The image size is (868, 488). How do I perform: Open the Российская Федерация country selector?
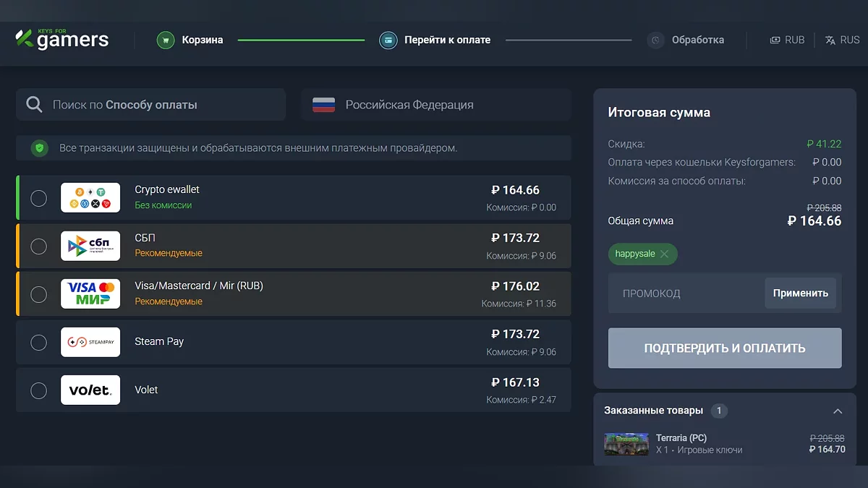435,105
